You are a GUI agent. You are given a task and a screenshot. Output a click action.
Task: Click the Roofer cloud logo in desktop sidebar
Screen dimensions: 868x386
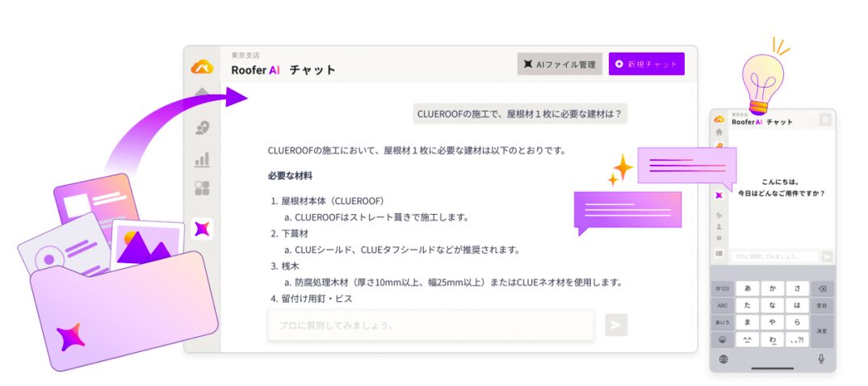coord(202,68)
